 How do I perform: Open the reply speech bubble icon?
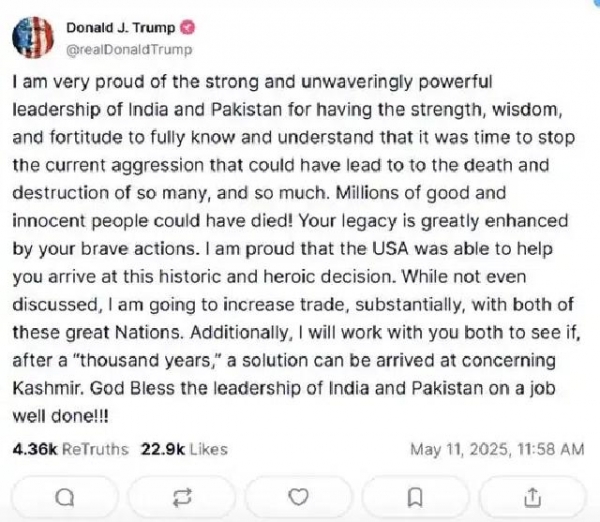65,498
